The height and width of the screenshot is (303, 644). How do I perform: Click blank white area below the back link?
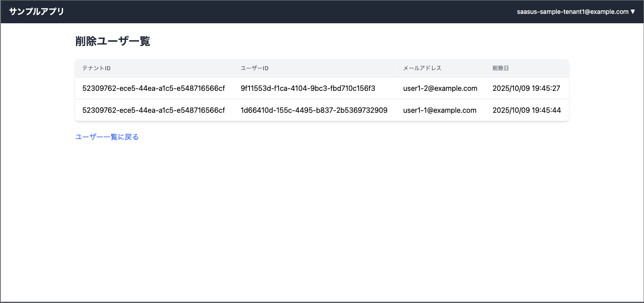(322, 215)
